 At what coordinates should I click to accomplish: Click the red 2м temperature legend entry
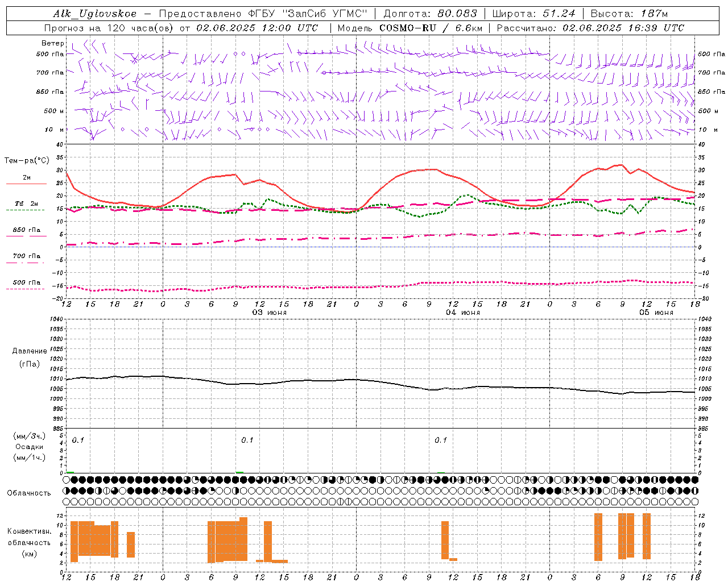pyautogui.click(x=26, y=180)
